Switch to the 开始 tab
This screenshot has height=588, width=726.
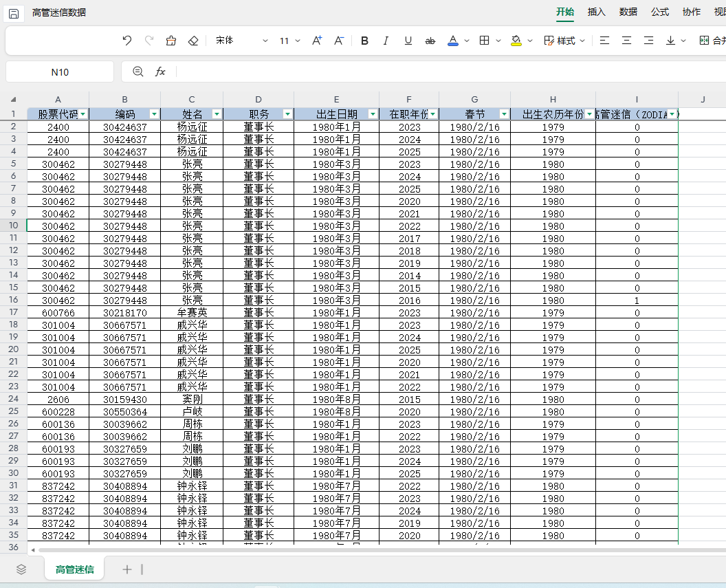(565, 12)
